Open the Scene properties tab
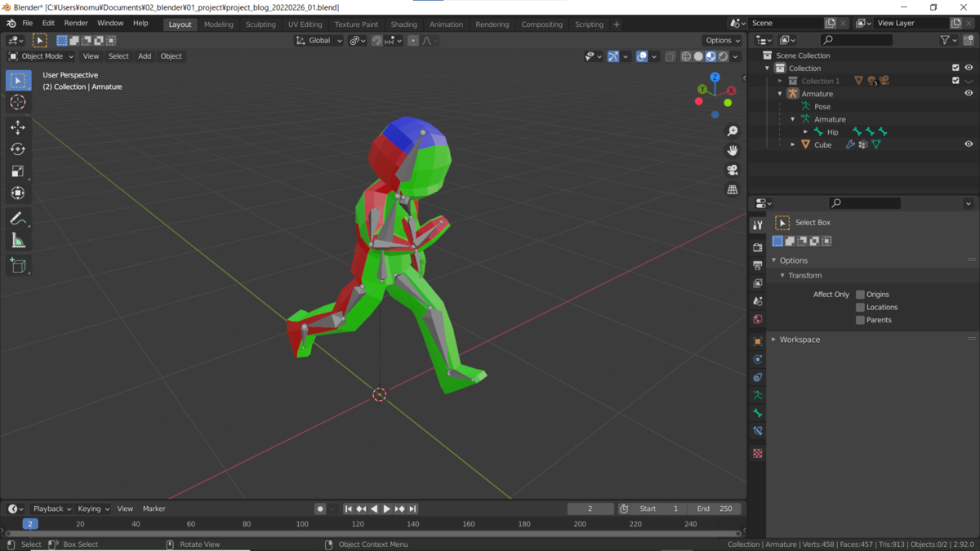The height and width of the screenshot is (551, 980). pos(758,301)
